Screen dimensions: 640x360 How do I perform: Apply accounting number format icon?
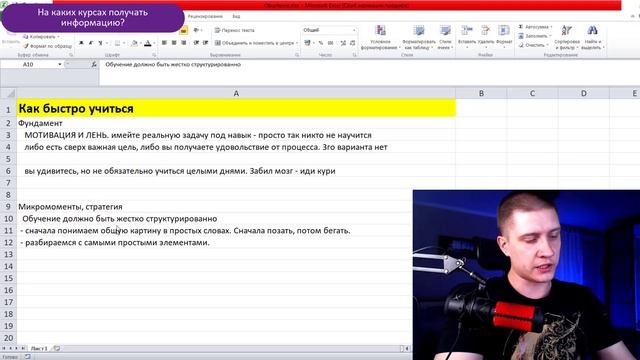307,43
